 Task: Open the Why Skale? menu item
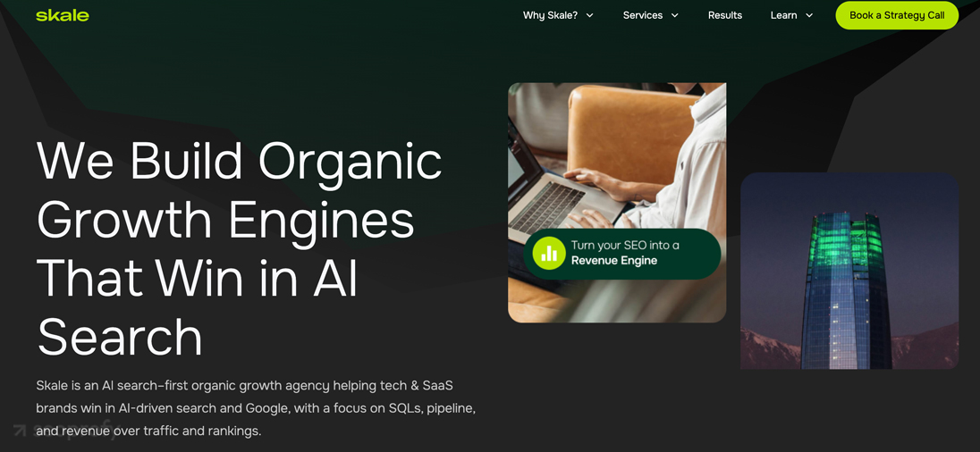[550, 15]
